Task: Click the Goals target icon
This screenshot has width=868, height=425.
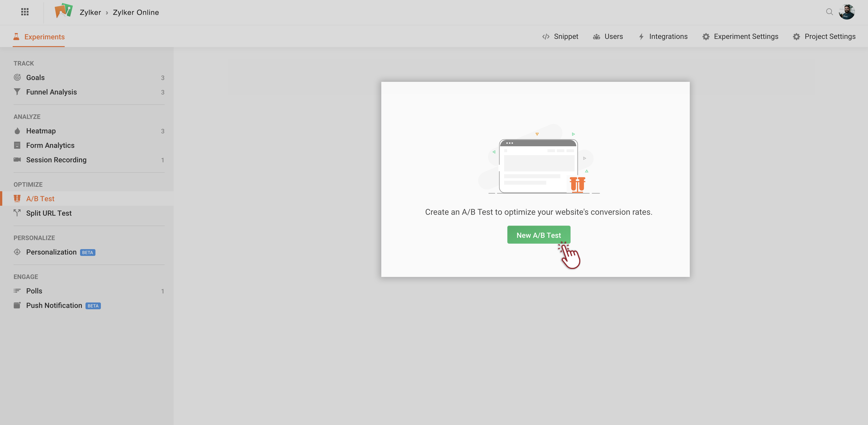Action: pyautogui.click(x=17, y=78)
